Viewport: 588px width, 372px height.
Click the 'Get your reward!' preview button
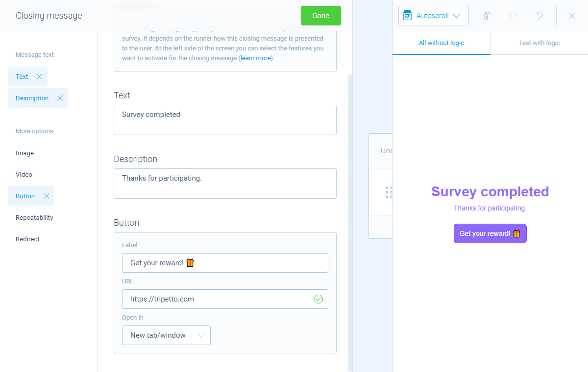(x=490, y=233)
